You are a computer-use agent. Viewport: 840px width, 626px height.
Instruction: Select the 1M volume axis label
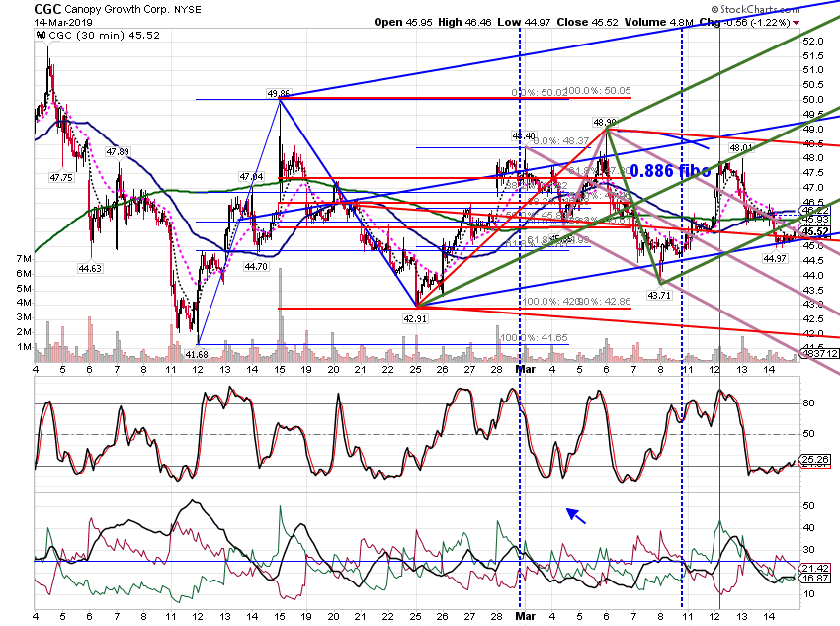[x=24, y=347]
